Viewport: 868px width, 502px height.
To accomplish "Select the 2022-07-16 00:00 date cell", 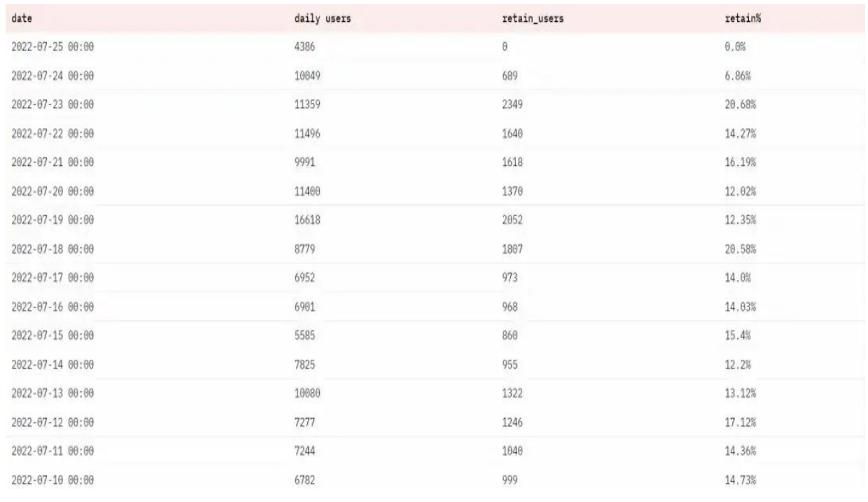I will coord(53,305).
